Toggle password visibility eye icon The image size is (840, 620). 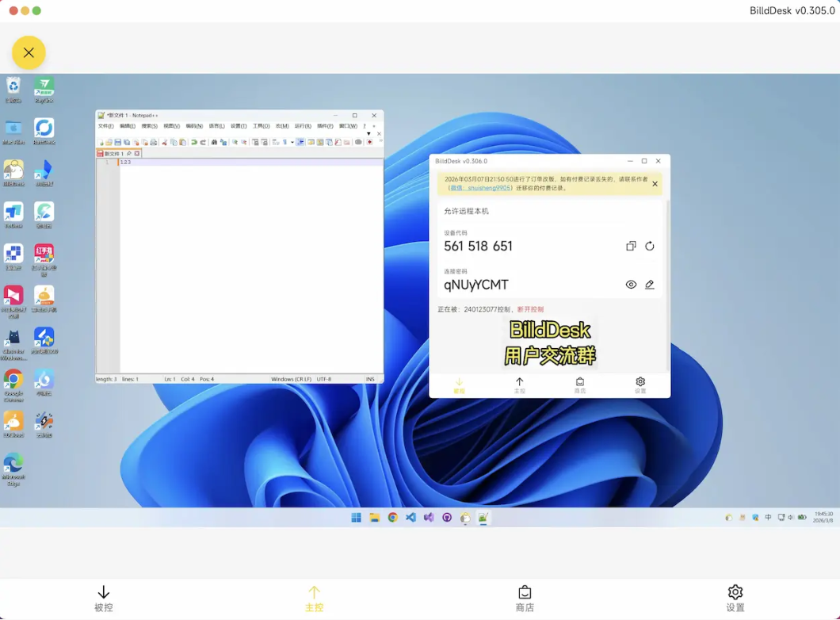(631, 285)
